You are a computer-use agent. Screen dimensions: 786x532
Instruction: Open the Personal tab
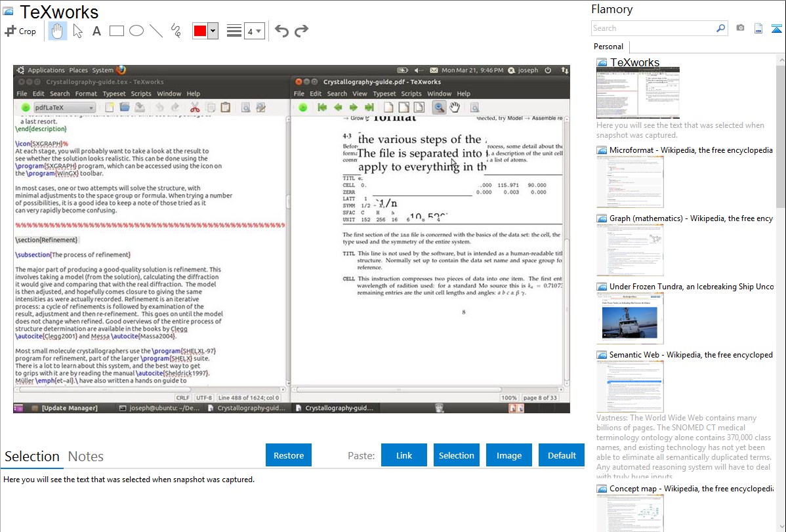click(608, 46)
